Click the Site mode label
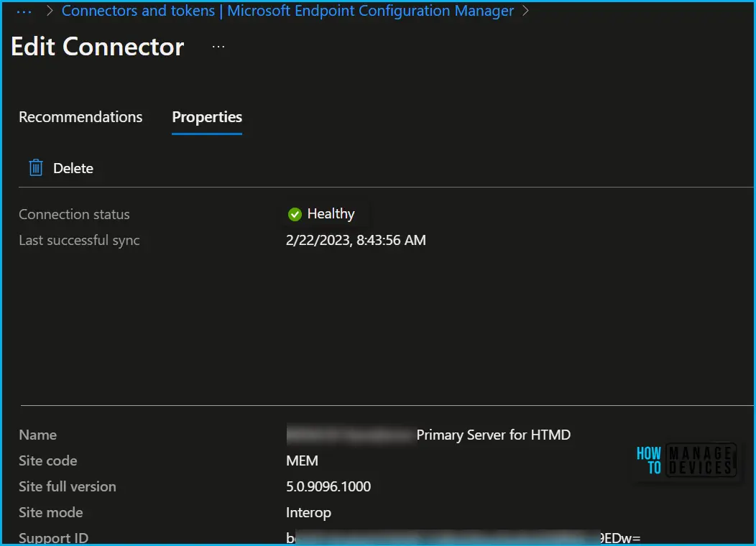756x546 pixels. pos(50,512)
